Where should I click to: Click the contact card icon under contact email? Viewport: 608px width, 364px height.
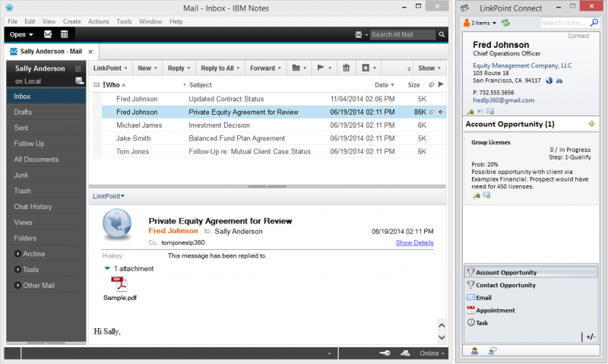point(480,112)
